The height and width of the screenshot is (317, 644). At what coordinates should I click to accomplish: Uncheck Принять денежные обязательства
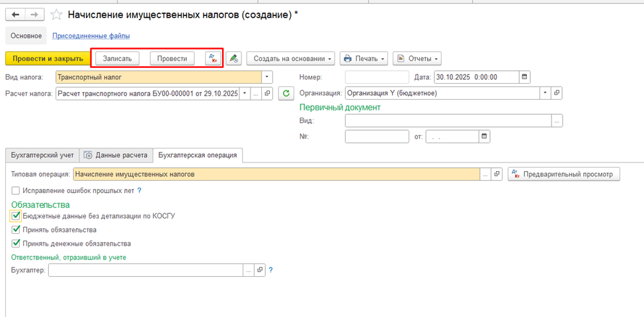tap(16, 243)
